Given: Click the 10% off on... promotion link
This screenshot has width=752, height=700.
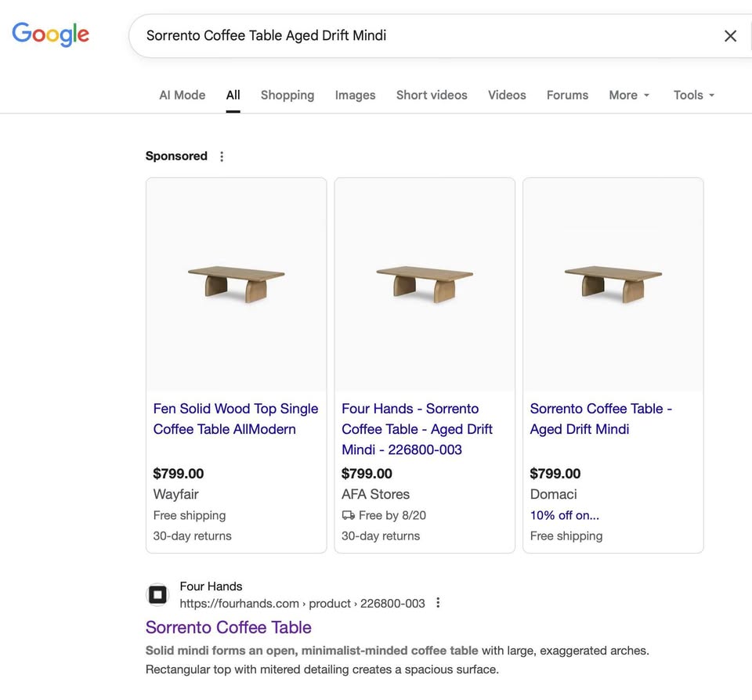Looking at the screenshot, I should (565, 515).
